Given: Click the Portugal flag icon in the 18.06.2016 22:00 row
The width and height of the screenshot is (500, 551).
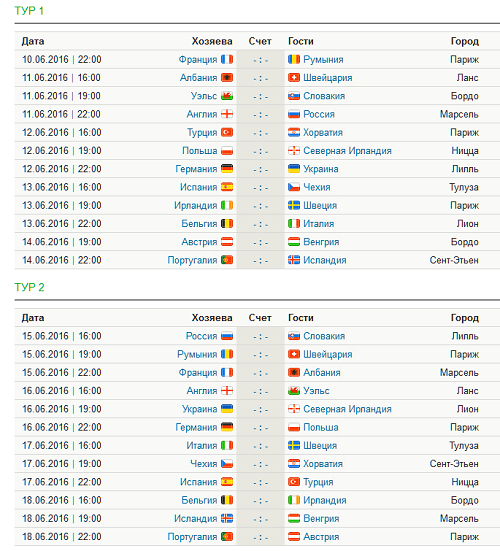Looking at the screenshot, I should coord(227,537).
